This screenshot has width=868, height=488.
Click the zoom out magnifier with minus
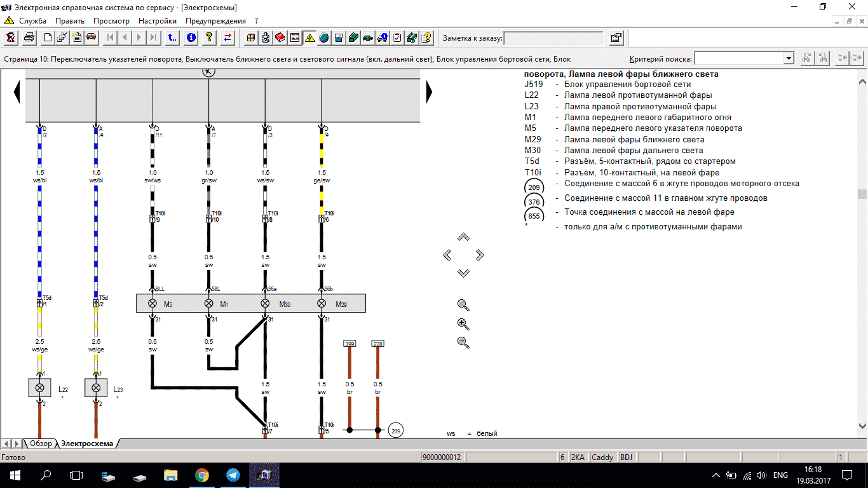point(463,343)
